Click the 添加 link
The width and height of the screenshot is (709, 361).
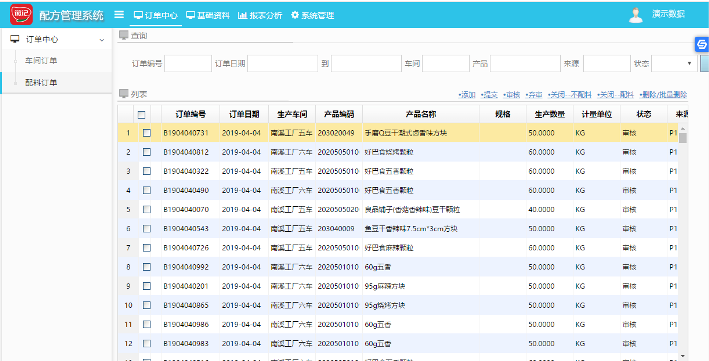pos(467,95)
